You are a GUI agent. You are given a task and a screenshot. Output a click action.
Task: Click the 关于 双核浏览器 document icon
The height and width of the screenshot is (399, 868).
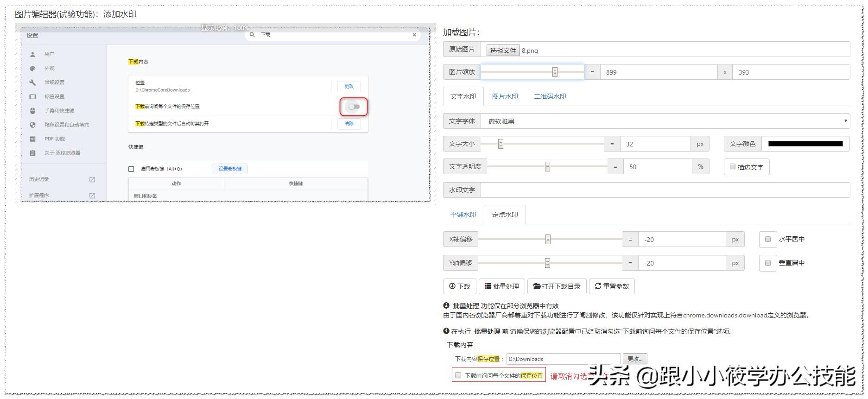pos(32,153)
